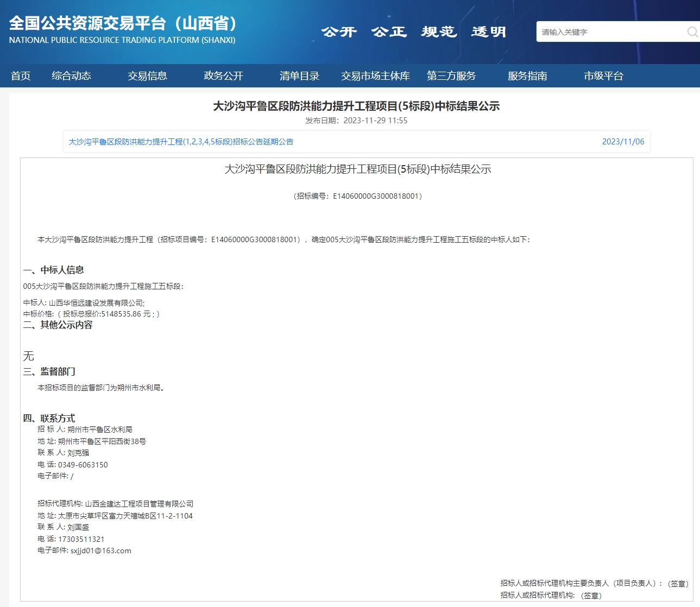Viewport: 700px width, 607px height.
Task: Click the email address sxjjd01@163.com
Action: pos(100,551)
